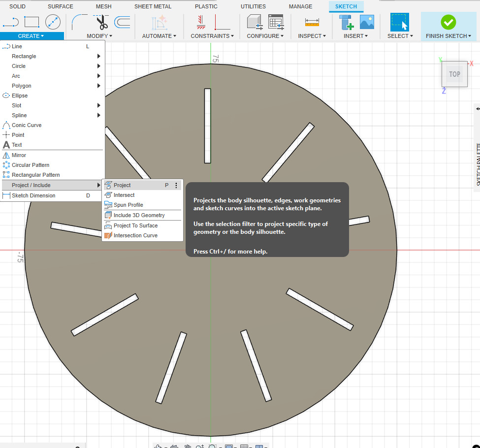Choose the Fillet tool icon
The image size is (480, 448).
(x=79, y=22)
